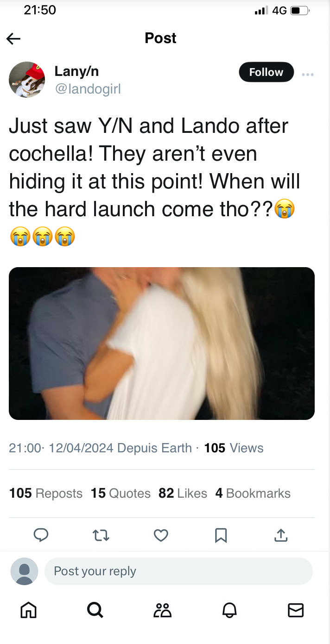Tap the Lany/n profile avatar
The image size is (330, 644).
click(27, 79)
